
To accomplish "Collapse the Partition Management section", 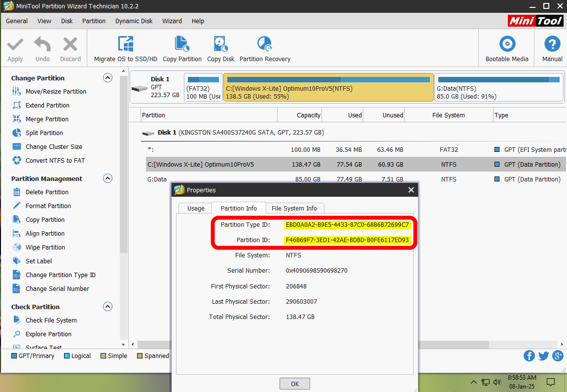I will click(108, 178).
